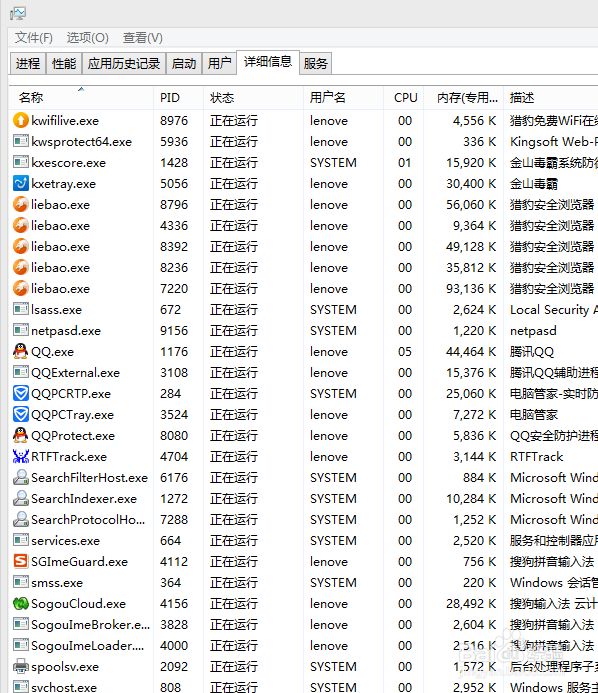Click the Task Manager title bar icon
The width and height of the screenshot is (598, 693).
click(x=18, y=13)
